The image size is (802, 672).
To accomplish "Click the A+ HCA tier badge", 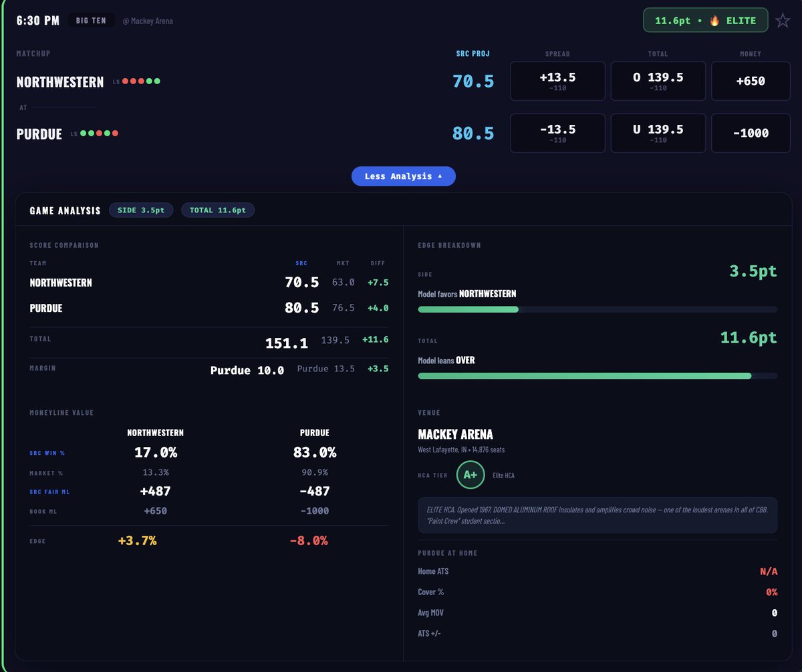I will coord(471,475).
